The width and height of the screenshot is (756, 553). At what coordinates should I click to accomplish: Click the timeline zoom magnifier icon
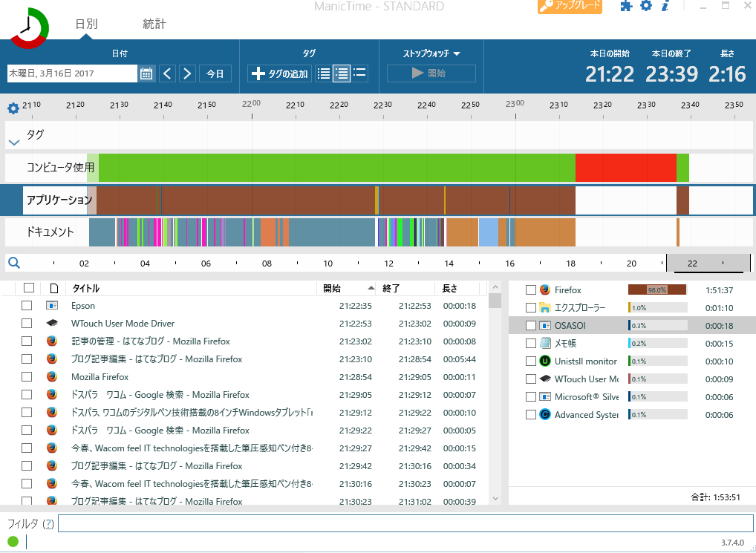[x=14, y=263]
